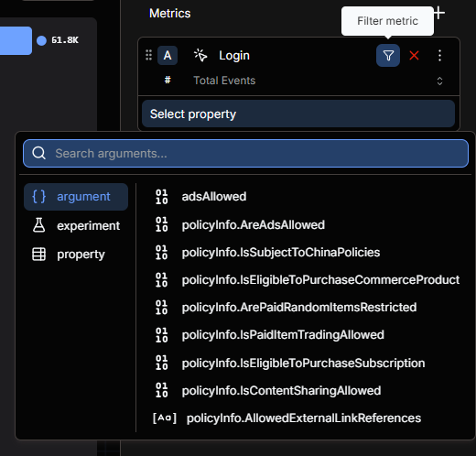Switch to the property category
This screenshot has width=476, height=456.
click(x=76, y=254)
